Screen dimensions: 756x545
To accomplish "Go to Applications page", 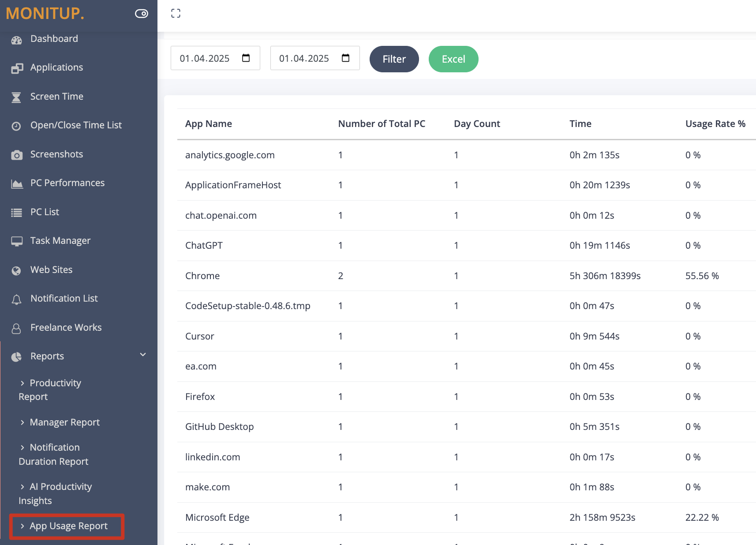I will click(x=56, y=67).
